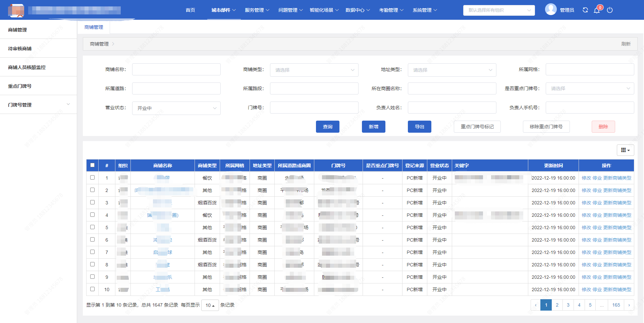Open the 智能化场景 menu
Viewport: 644px width, 323px height.
pyautogui.click(x=324, y=10)
